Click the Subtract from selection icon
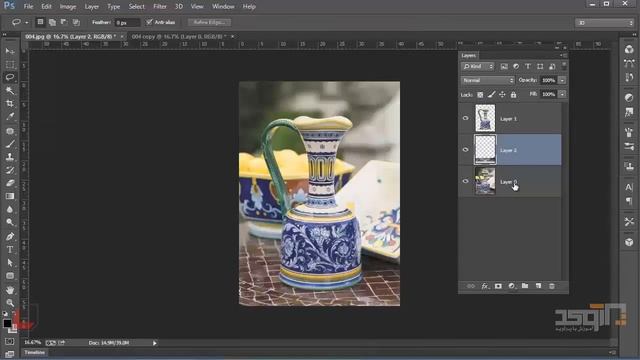This screenshot has width=640, height=360. (x=64, y=22)
